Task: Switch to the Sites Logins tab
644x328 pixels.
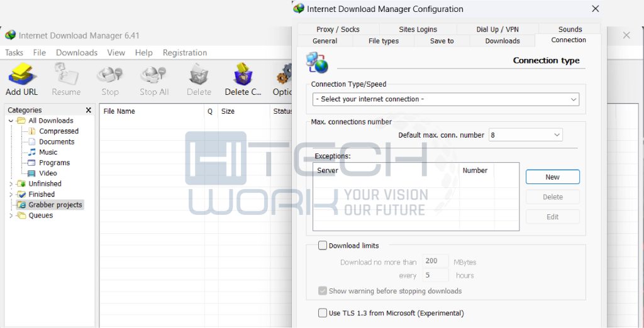Action: point(418,29)
